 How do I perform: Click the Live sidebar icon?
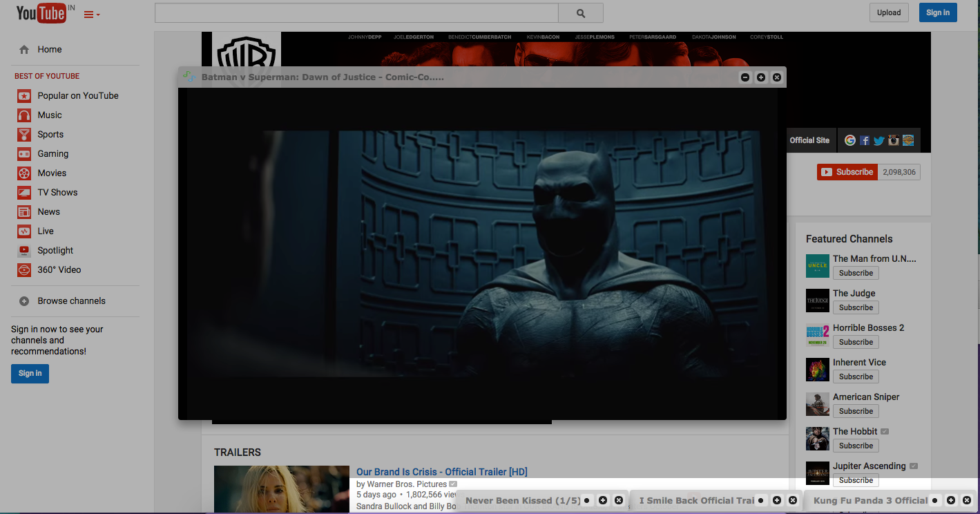(24, 231)
